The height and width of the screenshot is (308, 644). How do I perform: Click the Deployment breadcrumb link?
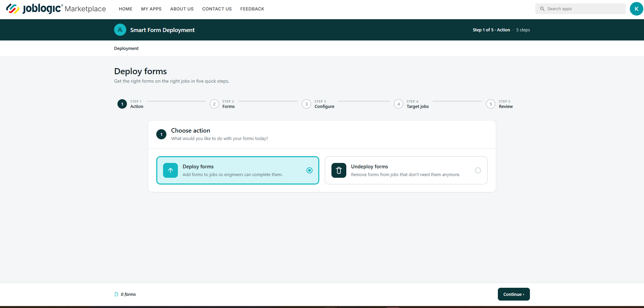[x=126, y=49]
